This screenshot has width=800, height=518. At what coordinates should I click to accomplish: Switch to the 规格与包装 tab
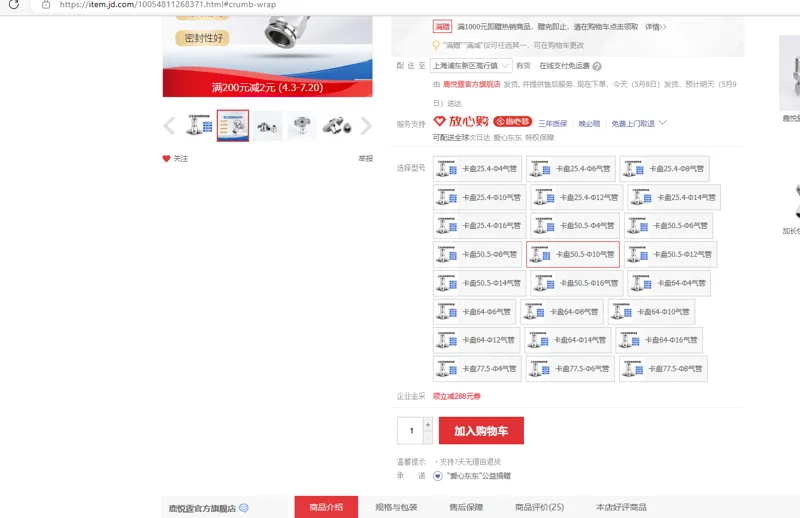click(396, 507)
